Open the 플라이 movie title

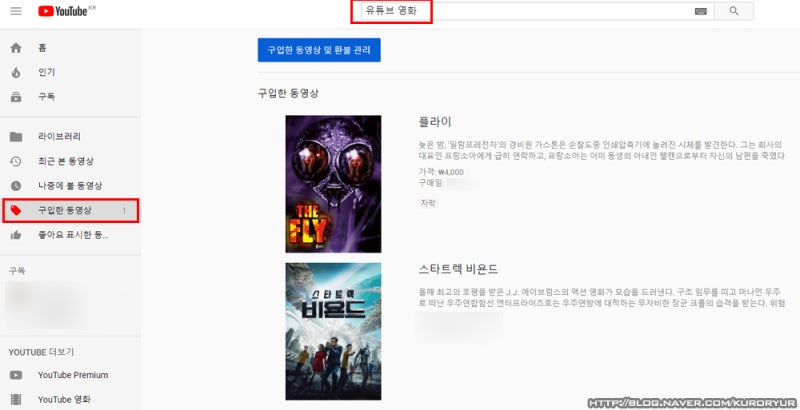[x=435, y=122]
